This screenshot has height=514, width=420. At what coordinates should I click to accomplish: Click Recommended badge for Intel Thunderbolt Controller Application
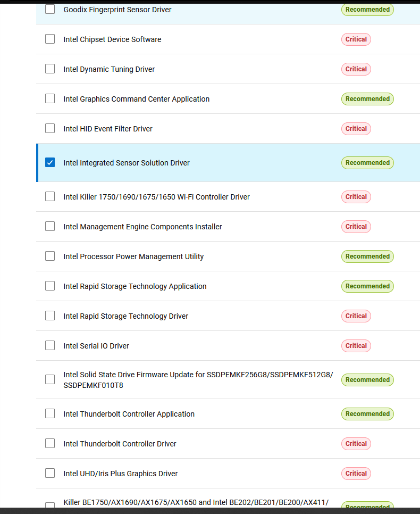367,414
